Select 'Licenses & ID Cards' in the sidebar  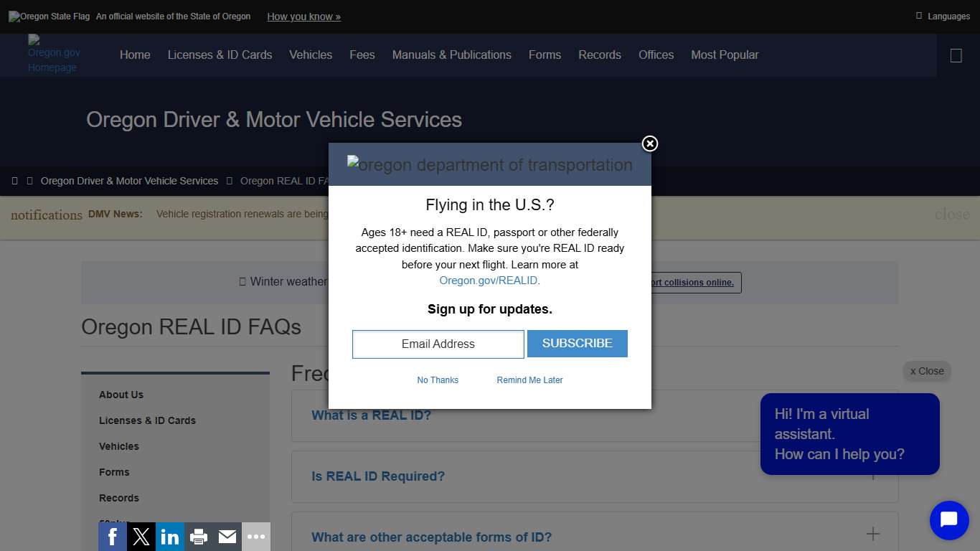(147, 420)
